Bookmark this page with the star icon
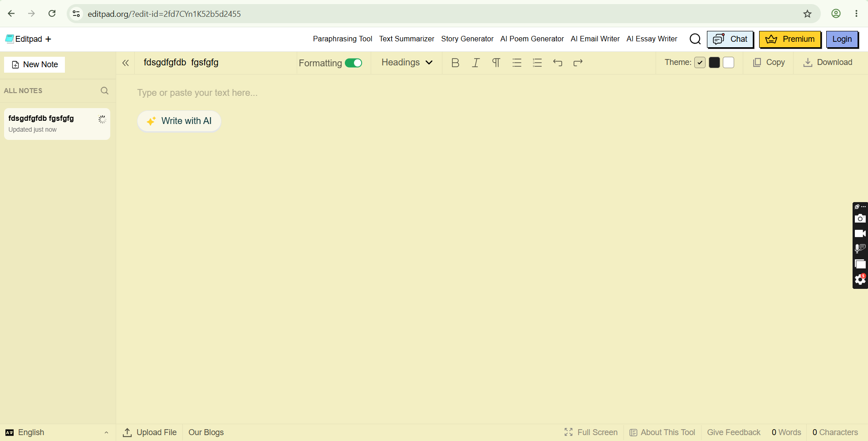This screenshot has height=441, width=868. pyautogui.click(x=807, y=14)
